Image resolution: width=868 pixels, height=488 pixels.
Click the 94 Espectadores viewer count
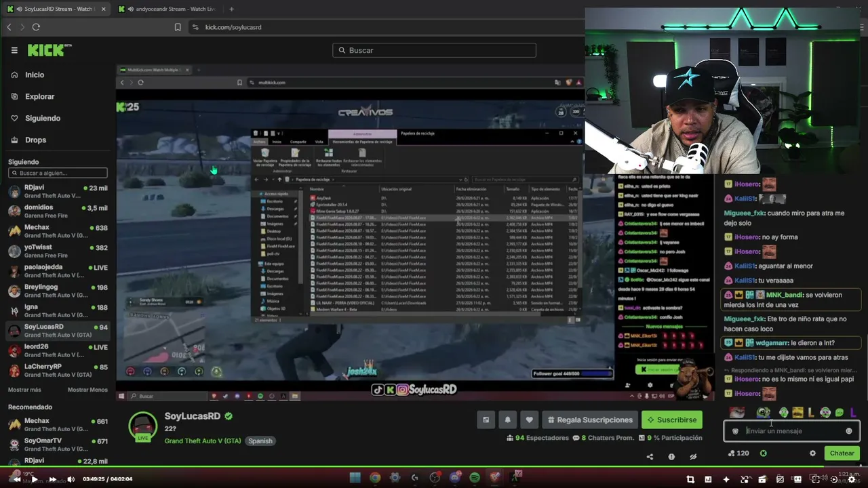(x=538, y=438)
